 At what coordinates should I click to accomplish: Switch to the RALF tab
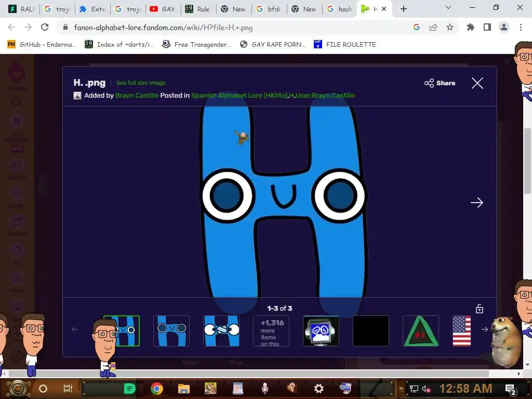(22, 9)
